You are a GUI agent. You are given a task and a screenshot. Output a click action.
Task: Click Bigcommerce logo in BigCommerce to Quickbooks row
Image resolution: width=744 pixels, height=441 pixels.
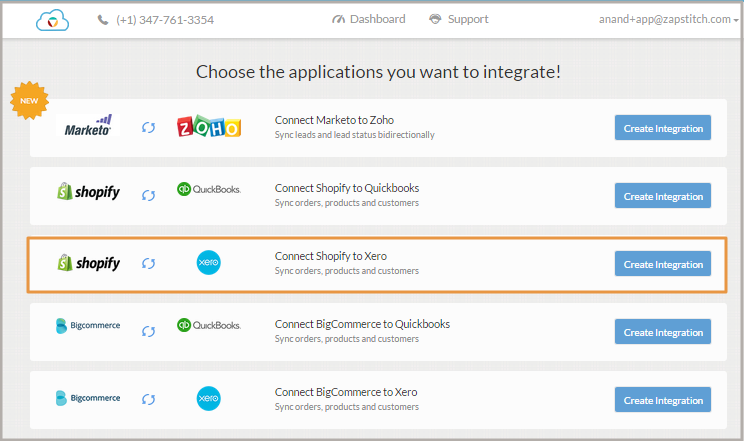pyautogui.click(x=88, y=326)
